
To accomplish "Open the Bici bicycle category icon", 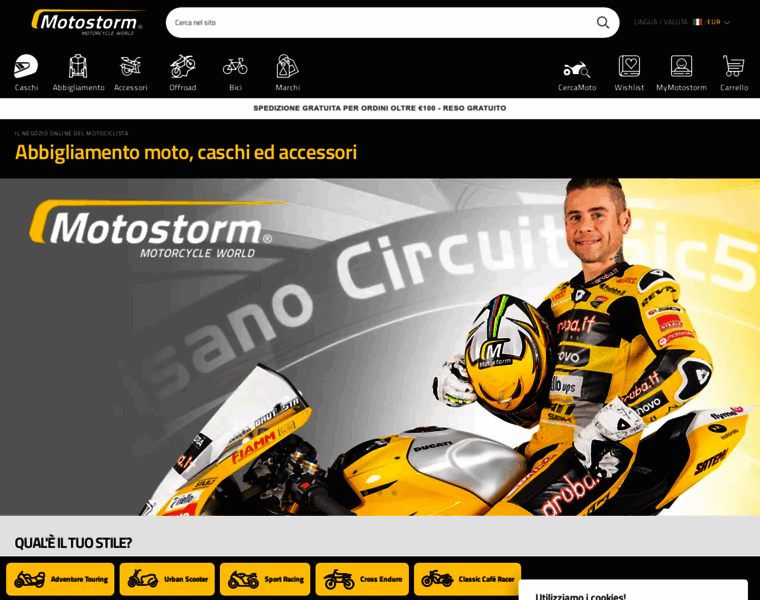I will [x=235, y=66].
